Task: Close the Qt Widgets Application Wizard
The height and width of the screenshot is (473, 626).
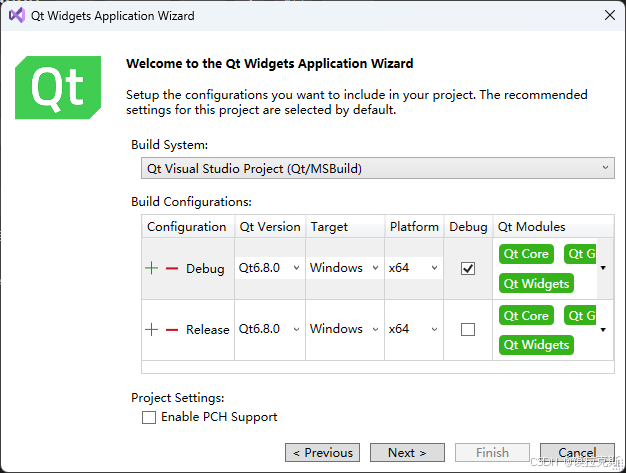Action: point(610,16)
